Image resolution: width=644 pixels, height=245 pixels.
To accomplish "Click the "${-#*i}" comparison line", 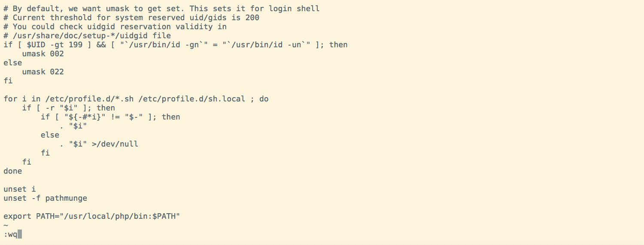I will (x=110, y=117).
